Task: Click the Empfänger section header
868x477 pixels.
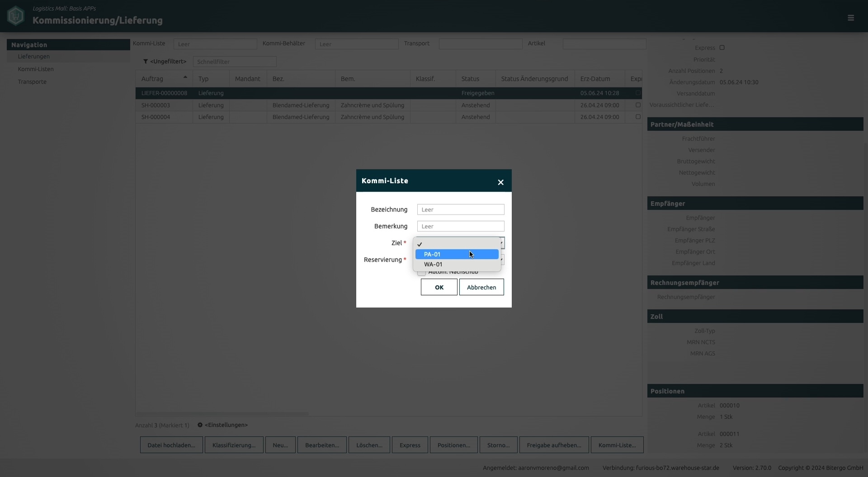Action: [755, 203]
